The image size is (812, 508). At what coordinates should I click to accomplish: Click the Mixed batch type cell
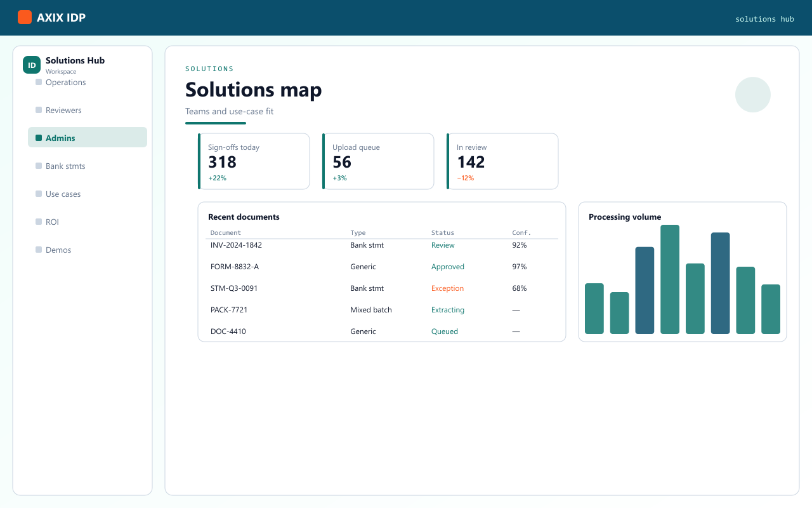click(x=371, y=310)
